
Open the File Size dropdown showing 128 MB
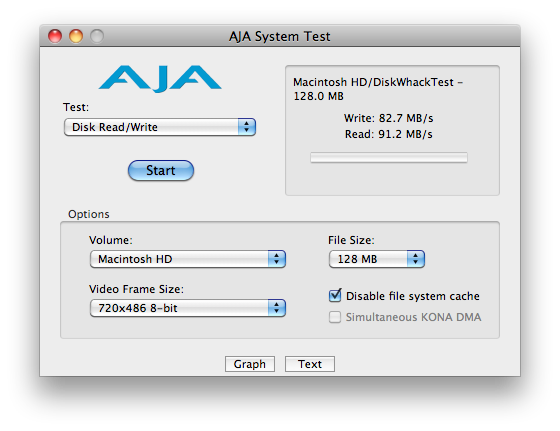coord(376,259)
